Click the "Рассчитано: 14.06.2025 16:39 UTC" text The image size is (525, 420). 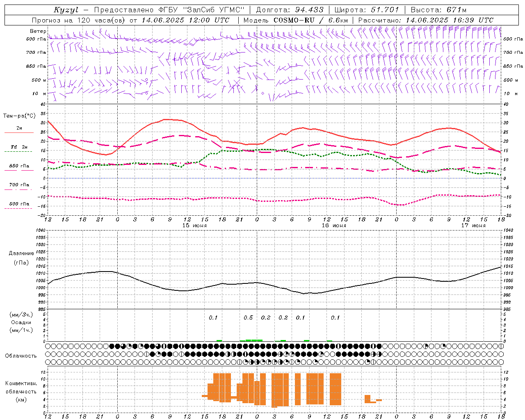click(426, 20)
